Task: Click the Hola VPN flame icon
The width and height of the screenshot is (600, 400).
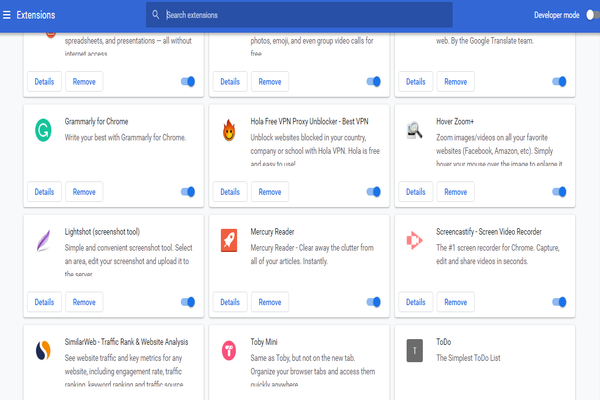Action: (x=229, y=130)
